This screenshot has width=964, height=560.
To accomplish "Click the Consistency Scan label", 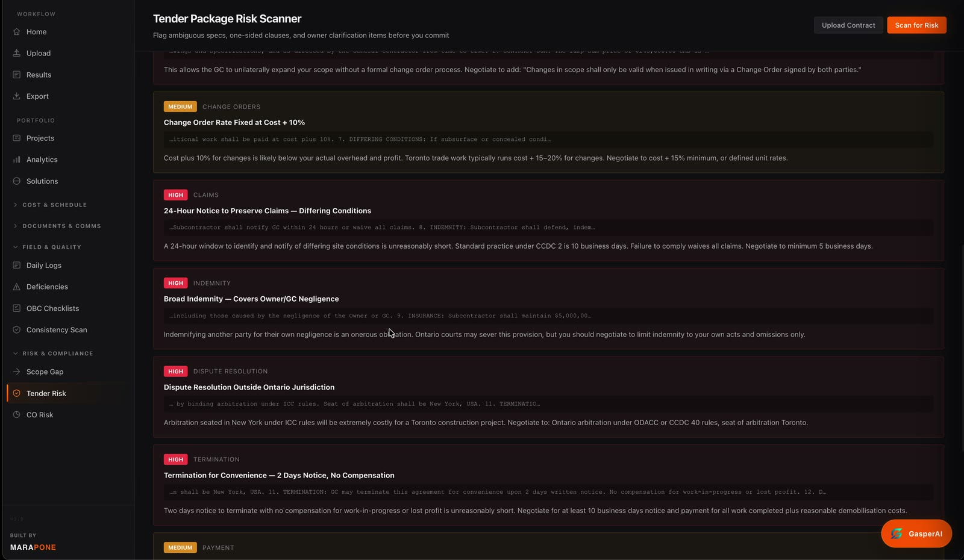I will coord(57,330).
